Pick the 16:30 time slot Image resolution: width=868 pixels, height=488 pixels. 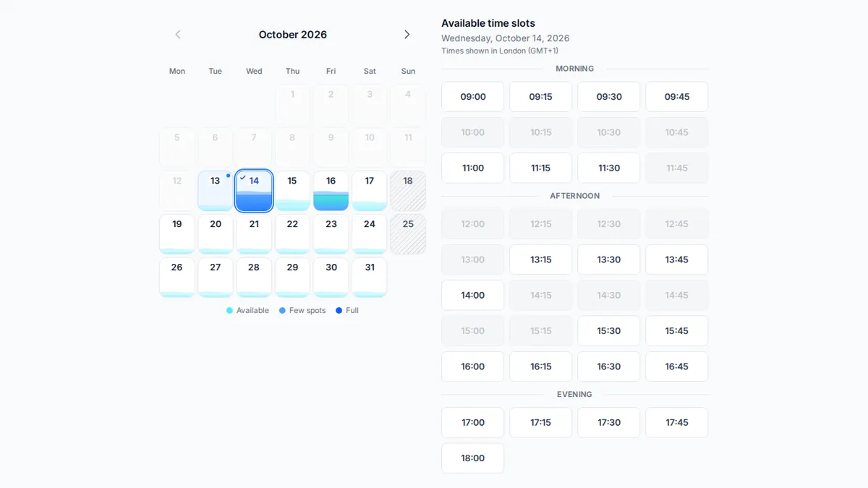[x=609, y=367]
